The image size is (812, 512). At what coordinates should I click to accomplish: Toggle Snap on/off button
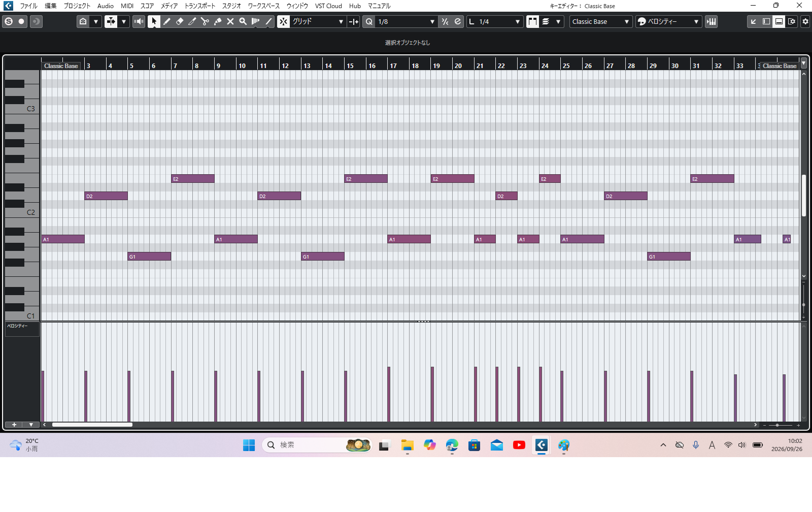tap(283, 21)
